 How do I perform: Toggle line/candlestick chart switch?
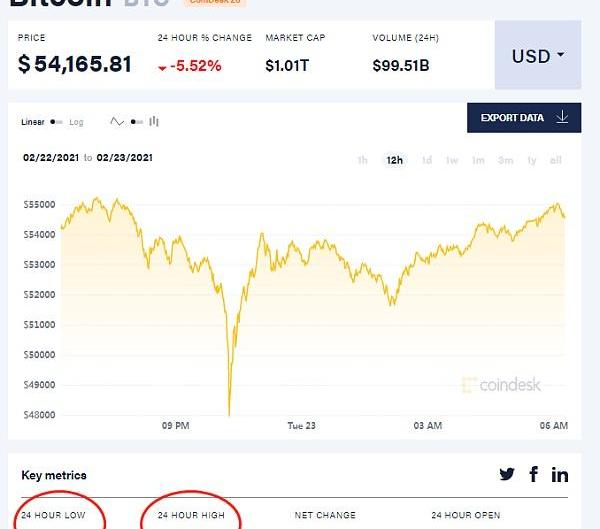(x=136, y=122)
